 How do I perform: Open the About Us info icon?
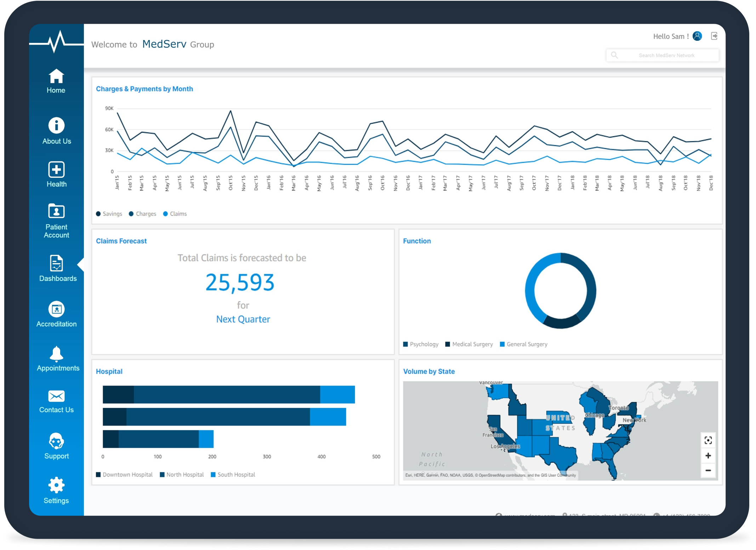[56, 125]
